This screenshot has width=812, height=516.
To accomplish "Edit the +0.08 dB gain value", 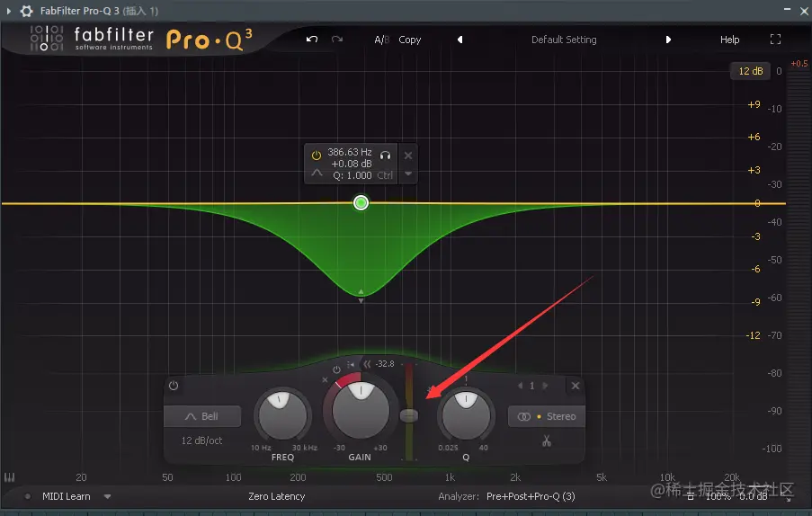I will (x=351, y=164).
